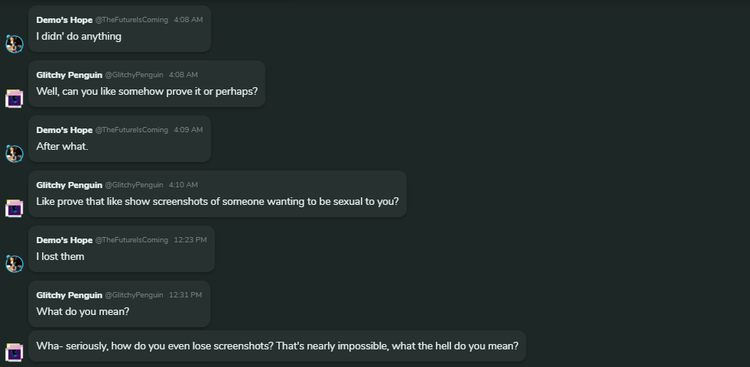This screenshot has height=367, width=750.
Task: Open avatar beside "how do you even lose screenshots"
Action: pos(14,352)
